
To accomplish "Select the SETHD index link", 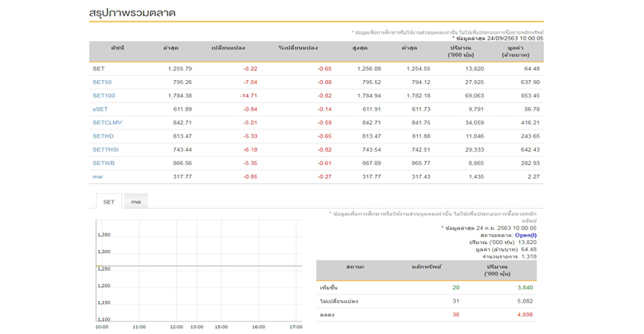I will 102,136.
